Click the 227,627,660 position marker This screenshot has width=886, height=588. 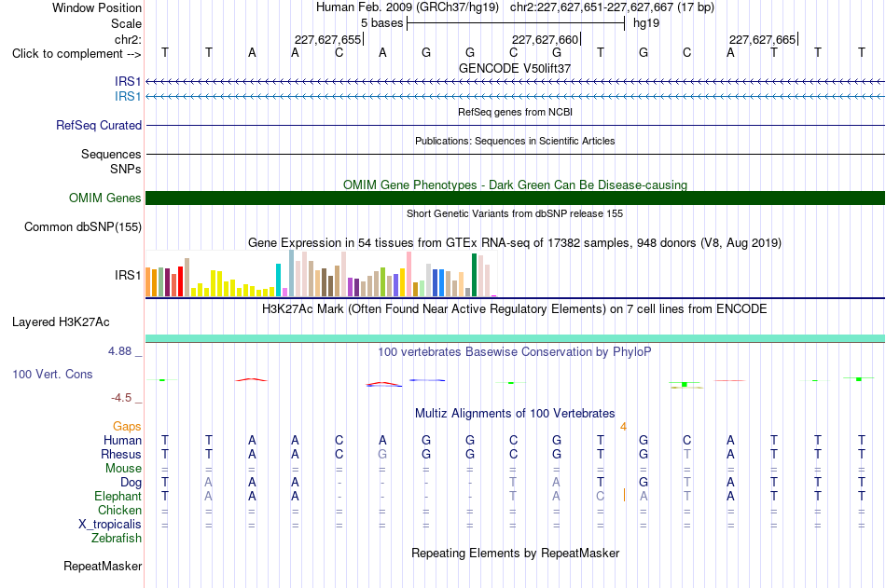(x=546, y=39)
